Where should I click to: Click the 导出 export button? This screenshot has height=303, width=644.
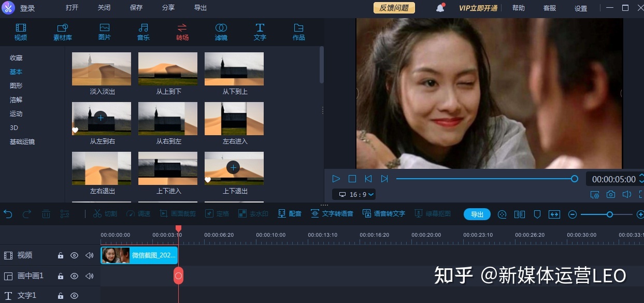click(x=477, y=214)
